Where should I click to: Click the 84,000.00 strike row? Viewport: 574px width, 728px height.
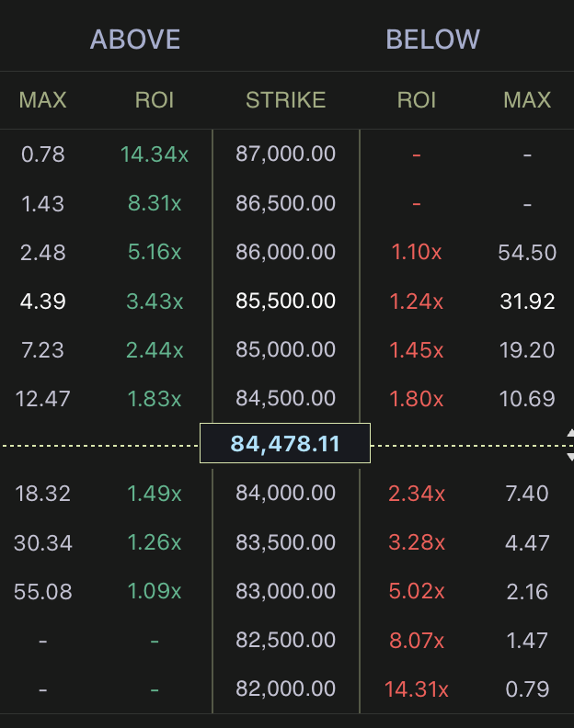286,493
